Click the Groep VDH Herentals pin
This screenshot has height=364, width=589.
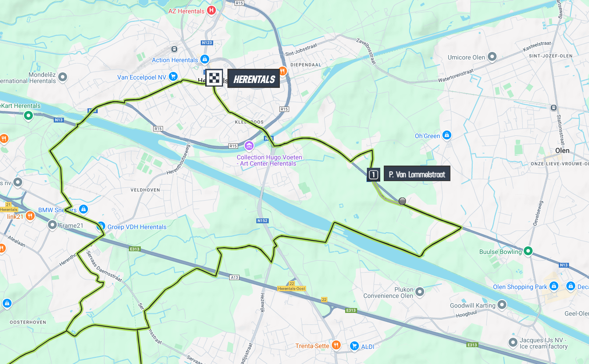(101, 226)
